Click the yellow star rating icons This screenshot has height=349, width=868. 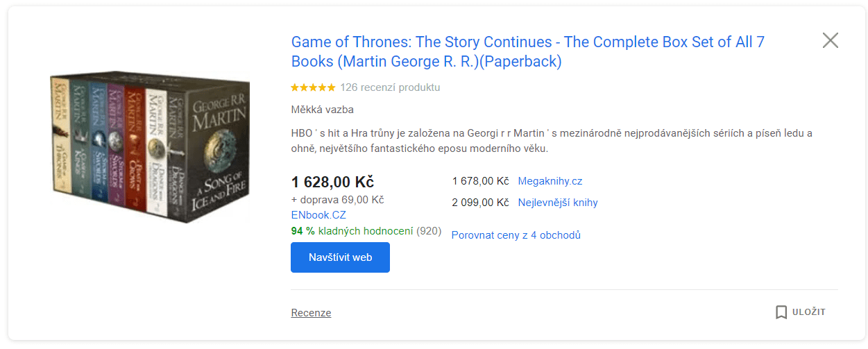[313, 87]
